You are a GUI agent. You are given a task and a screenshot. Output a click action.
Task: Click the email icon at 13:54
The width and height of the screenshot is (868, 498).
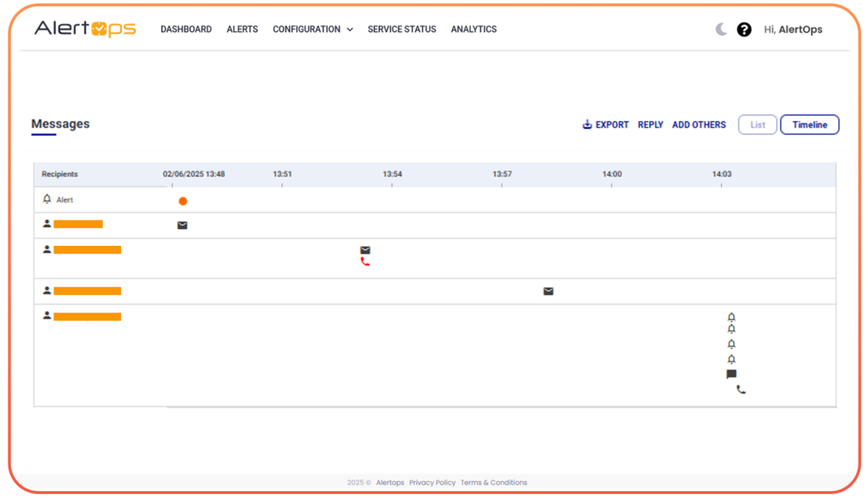click(365, 249)
